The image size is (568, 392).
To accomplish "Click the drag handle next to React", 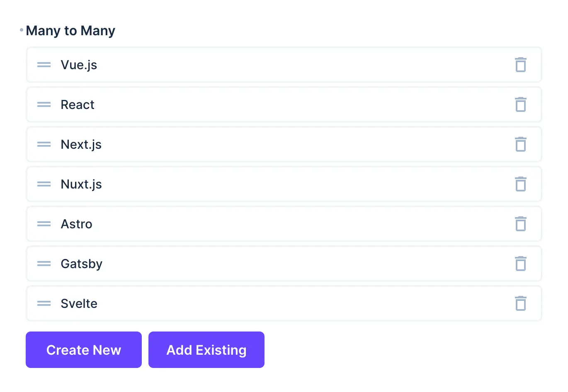I will point(44,104).
